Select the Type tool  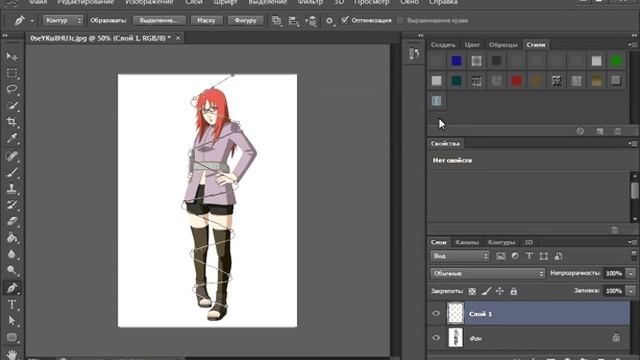tap(12, 304)
